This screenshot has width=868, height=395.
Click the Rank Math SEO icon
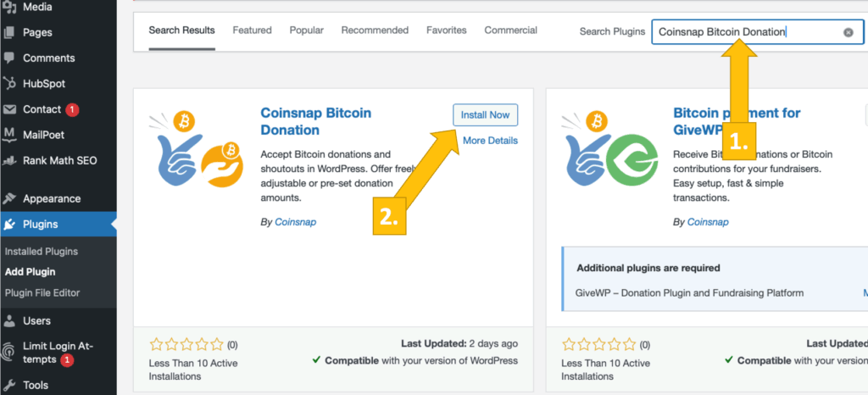point(10,160)
